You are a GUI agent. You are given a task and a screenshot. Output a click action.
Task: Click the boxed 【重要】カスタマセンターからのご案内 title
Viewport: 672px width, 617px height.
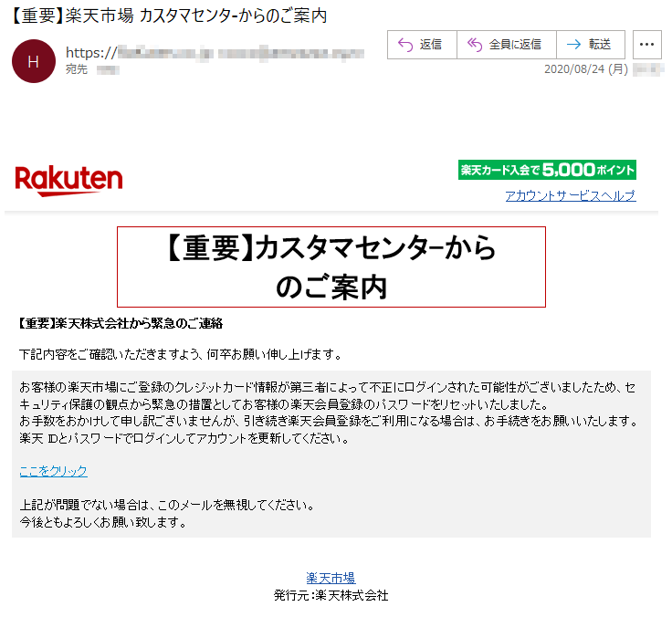point(331,267)
